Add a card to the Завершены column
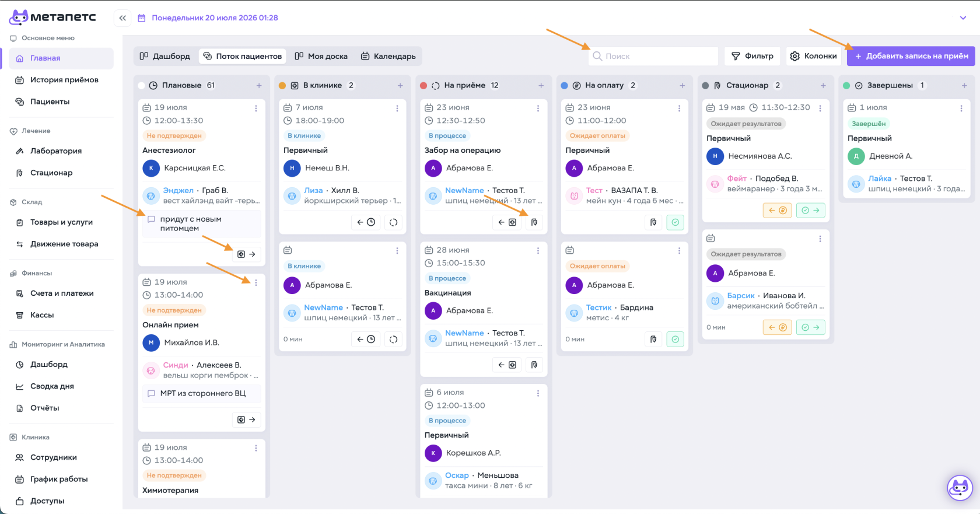Screen dimensions: 980x514 [964, 86]
